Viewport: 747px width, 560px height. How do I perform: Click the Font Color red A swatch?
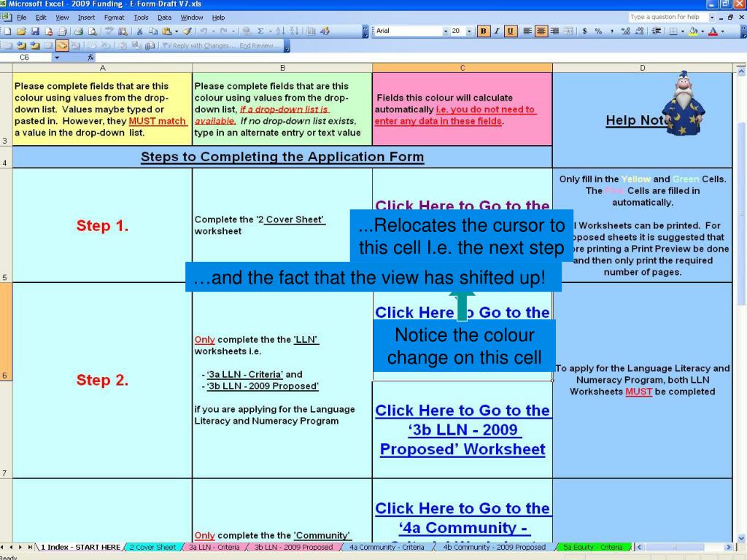coord(713,31)
